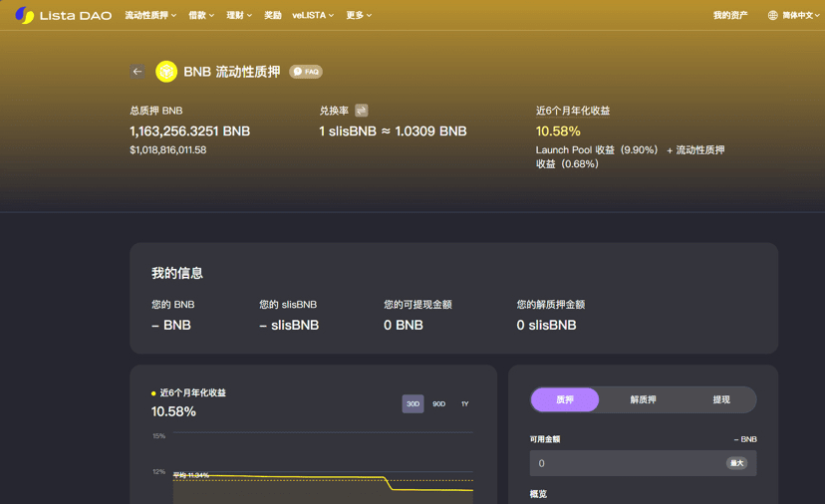Click the 我的信息 heading

[x=176, y=273]
